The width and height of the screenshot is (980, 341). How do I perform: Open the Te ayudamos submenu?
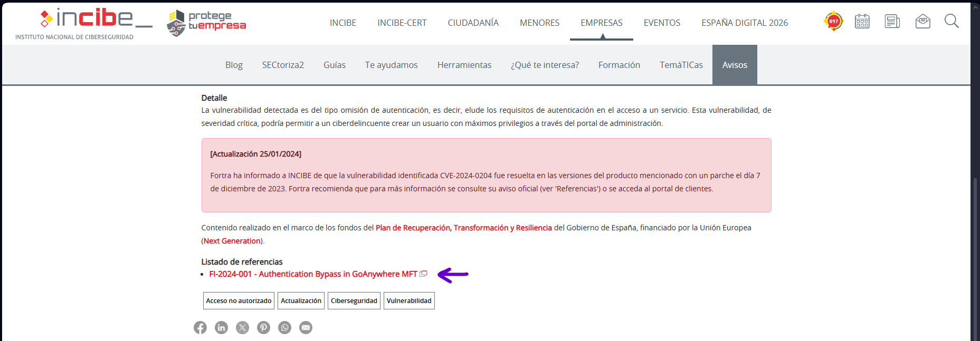(391, 65)
